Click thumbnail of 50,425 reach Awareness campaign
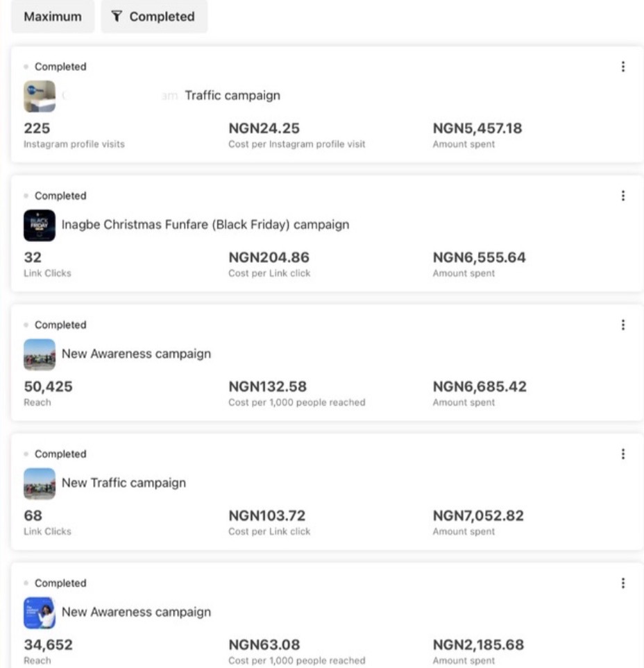 40,354
